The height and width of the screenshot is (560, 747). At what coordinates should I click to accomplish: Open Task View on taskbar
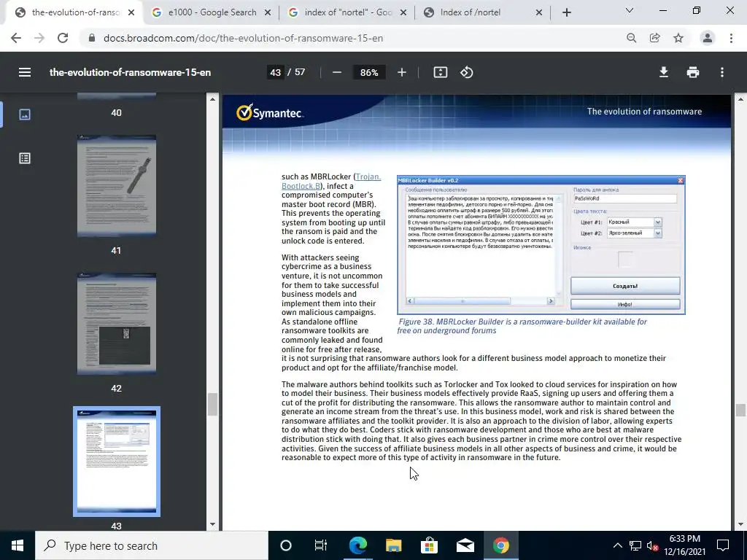[x=321, y=545]
